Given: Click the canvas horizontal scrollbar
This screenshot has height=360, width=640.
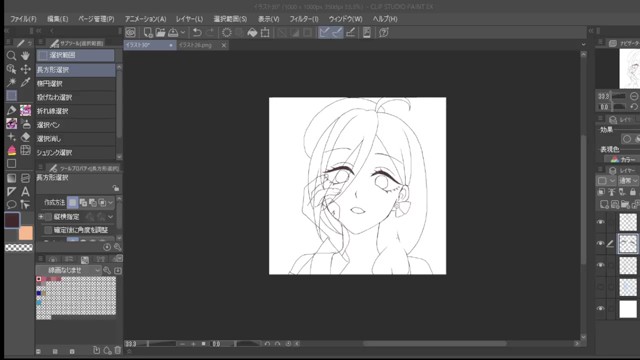Looking at the screenshot, I should click(436, 344).
